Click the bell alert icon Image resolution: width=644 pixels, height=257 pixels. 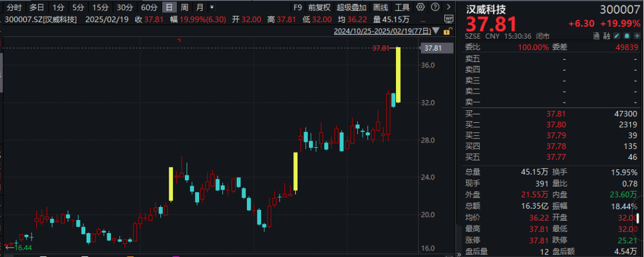click(627, 36)
